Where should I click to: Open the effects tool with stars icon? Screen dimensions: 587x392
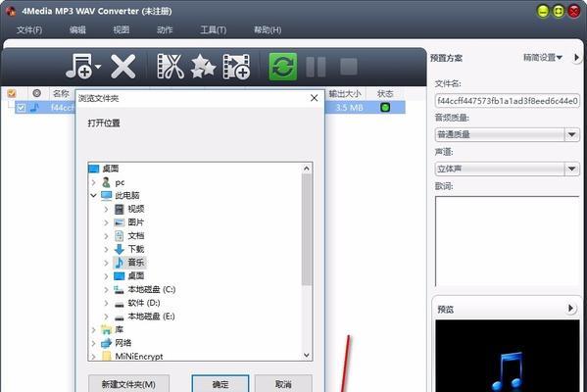[203, 67]
